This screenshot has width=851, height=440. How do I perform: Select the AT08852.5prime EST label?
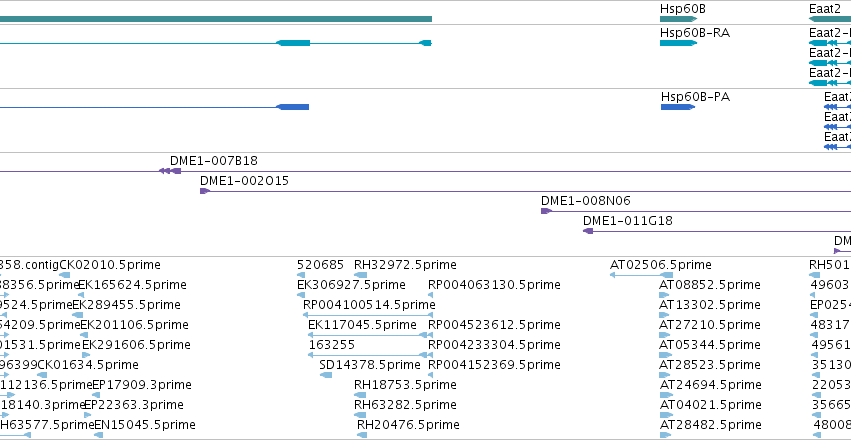710,285
